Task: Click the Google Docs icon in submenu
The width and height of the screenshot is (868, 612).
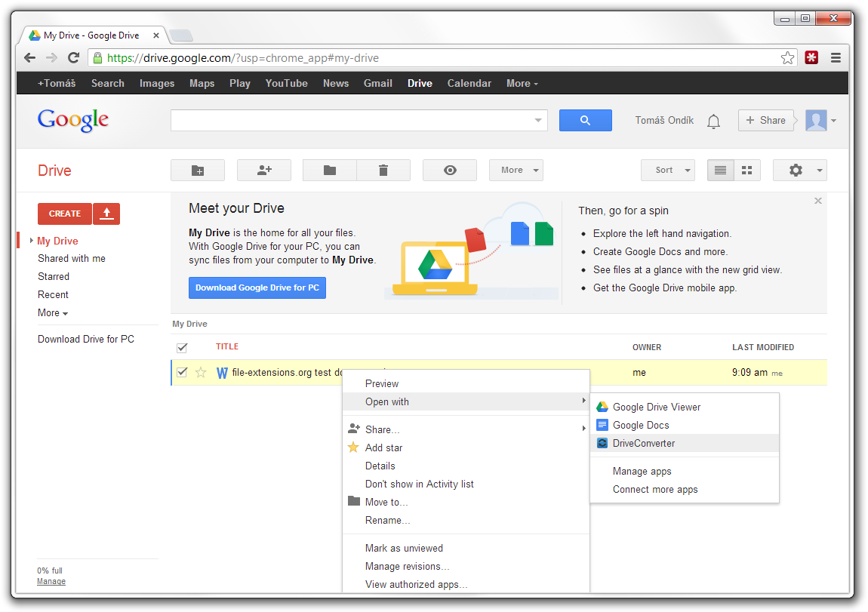Action: [602, 425]
